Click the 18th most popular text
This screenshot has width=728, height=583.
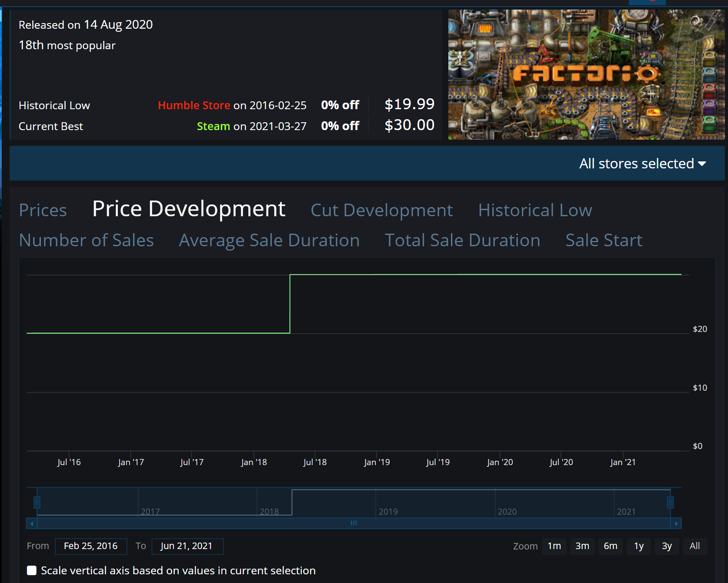[x=67, y=45]
